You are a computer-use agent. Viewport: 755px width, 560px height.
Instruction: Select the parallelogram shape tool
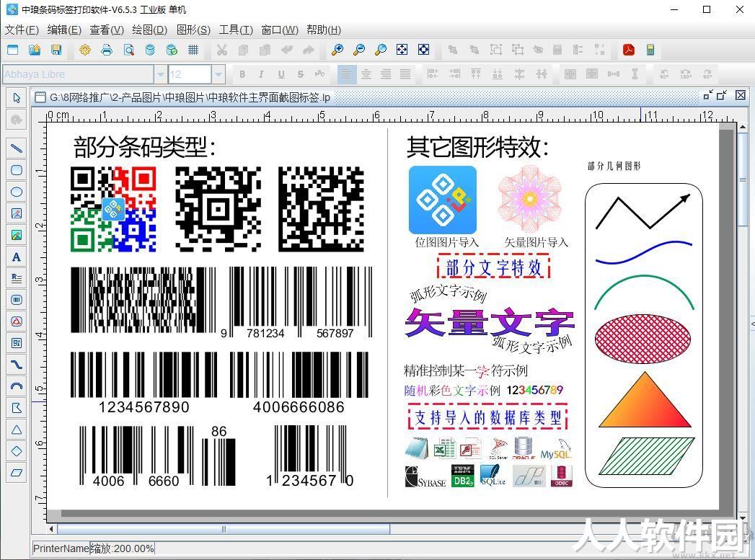click(17, 473)
